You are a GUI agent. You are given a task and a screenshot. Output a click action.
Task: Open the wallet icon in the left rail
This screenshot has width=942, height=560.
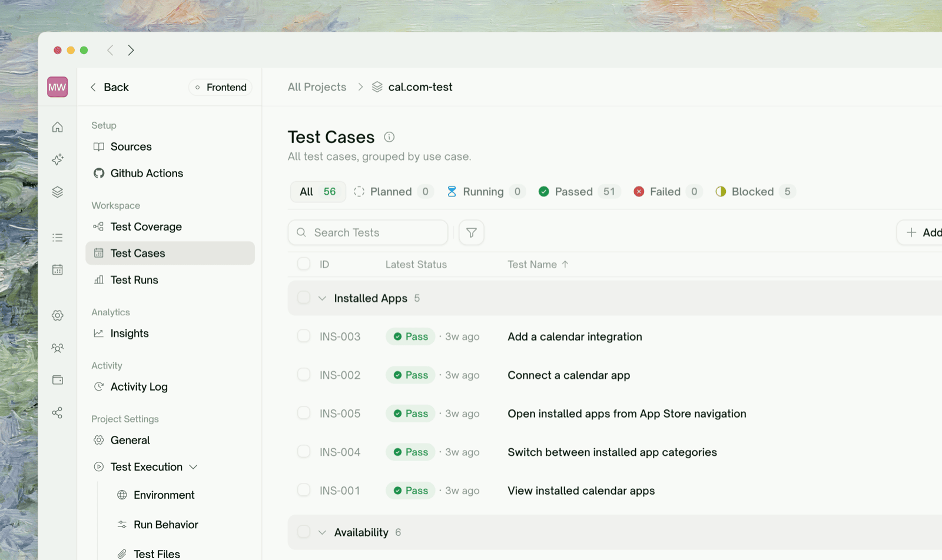[x=57, y=380]
